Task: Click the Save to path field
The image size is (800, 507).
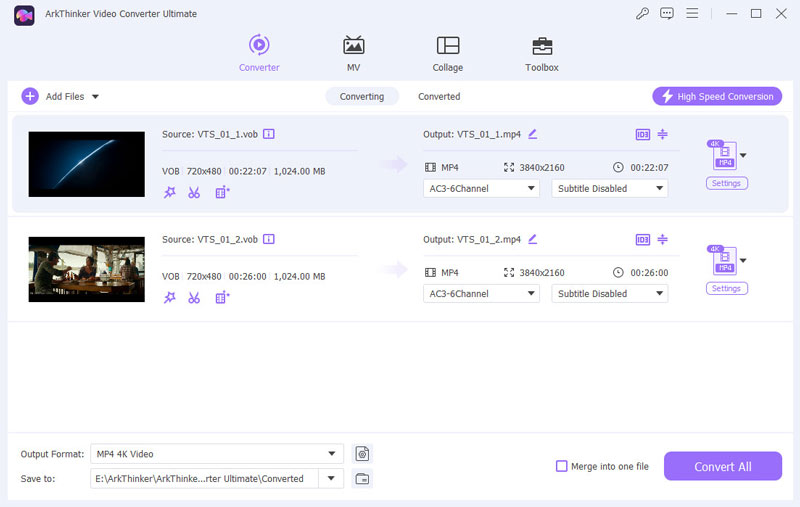Action: pos(204,478)
